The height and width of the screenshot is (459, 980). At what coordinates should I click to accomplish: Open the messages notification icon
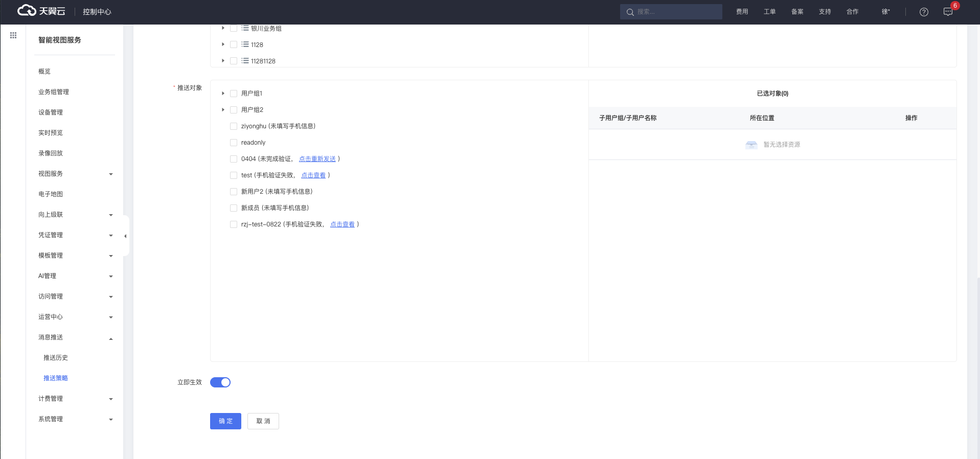948,12
